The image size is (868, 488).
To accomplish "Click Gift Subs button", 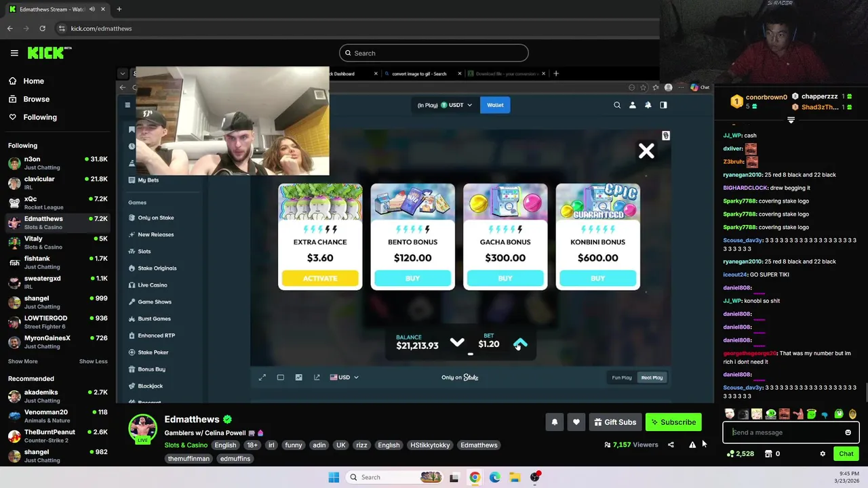I will pyautogui.click(x=615, y=422).
